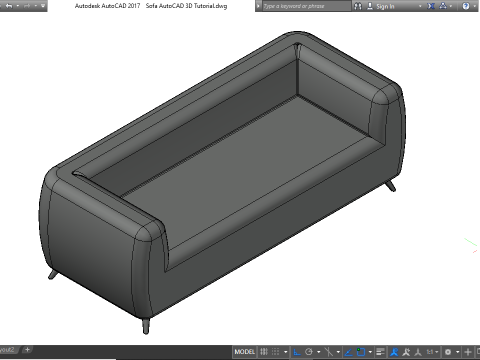Add a new layout with plus tab
Image resolution: width=480 pixels, height=360 pixels.
27,350
